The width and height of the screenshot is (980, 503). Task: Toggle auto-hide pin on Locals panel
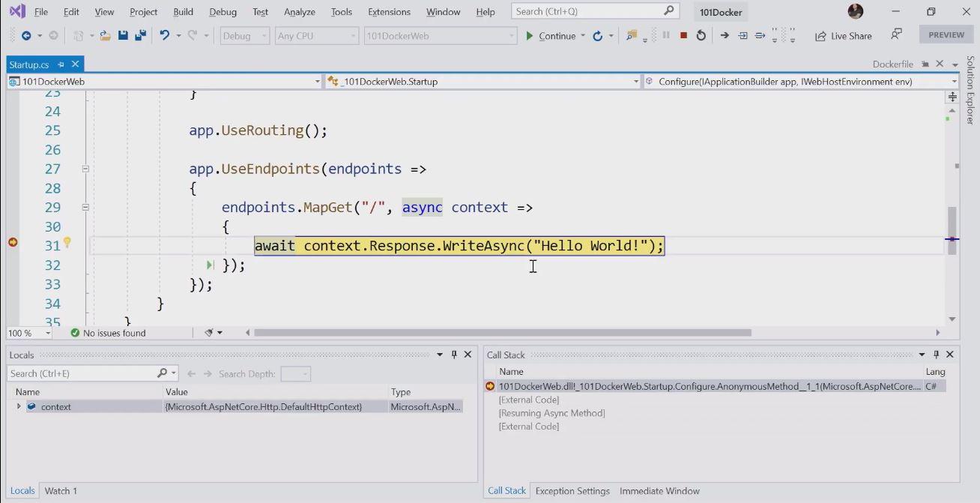tap(454, 355)
